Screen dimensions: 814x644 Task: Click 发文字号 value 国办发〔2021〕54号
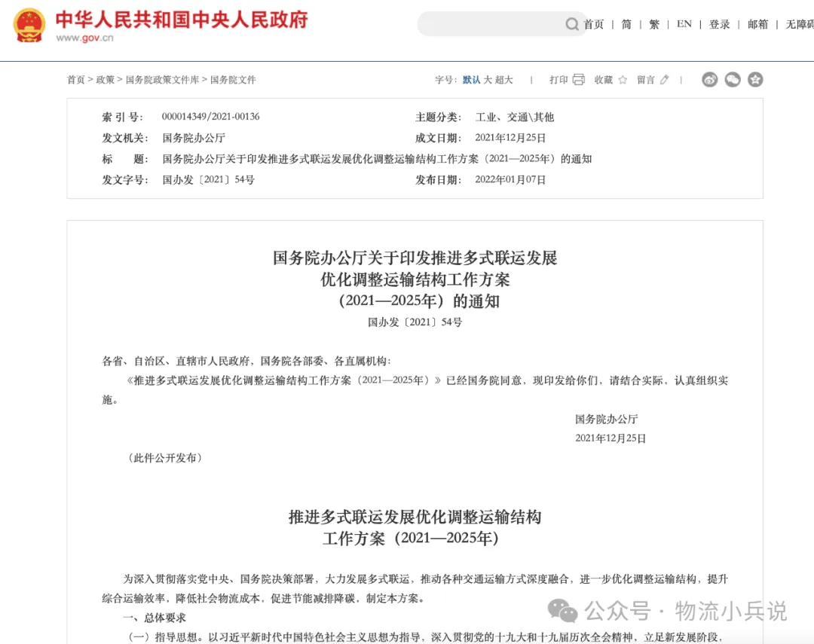[208, 179]
